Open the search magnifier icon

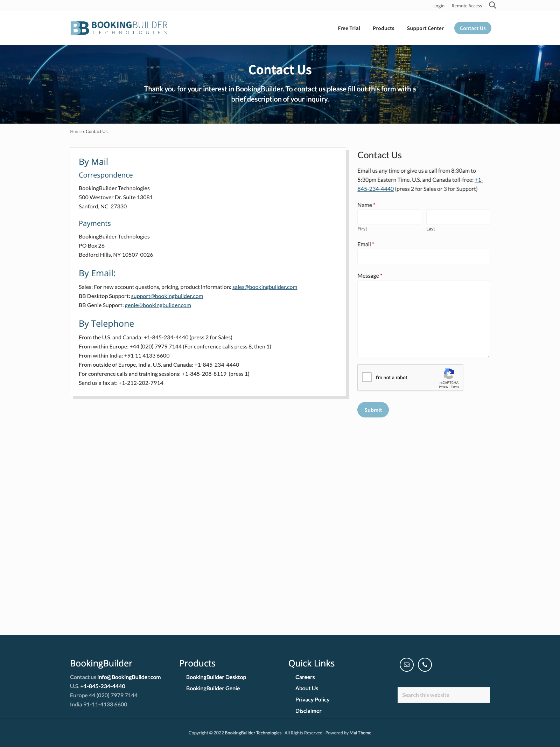492,5
